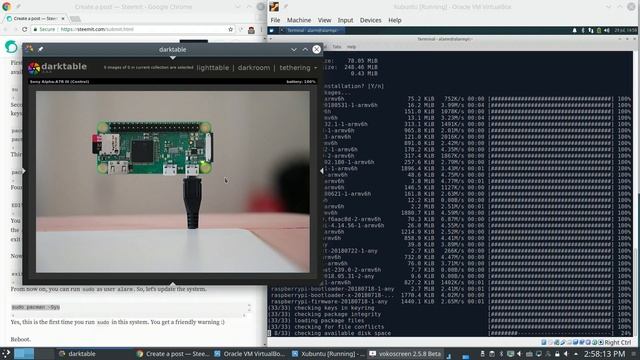Image resolution: width=640 pixels, height=360 pixels.
Task: Expand darktable left side panel arrow
Action: [x=24, y=171]
